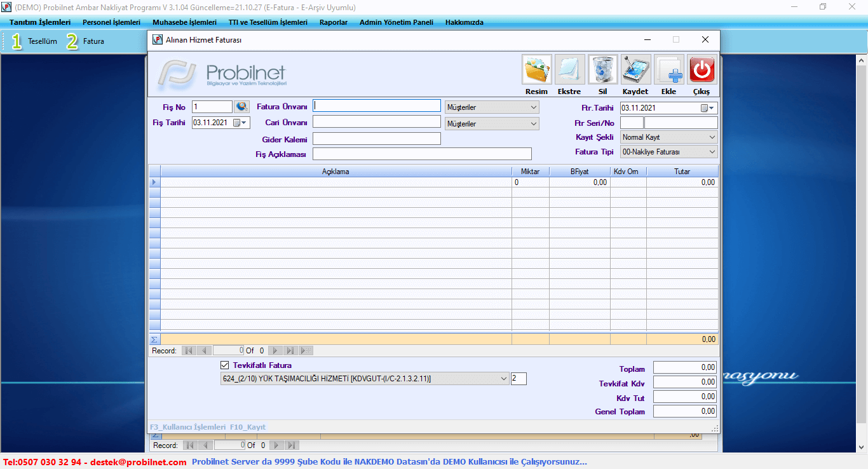The width and height of the screenshot is (868, 469).
Task: Uncheck the Tevkifatlı Fatura checkbox
Action: 224,365
